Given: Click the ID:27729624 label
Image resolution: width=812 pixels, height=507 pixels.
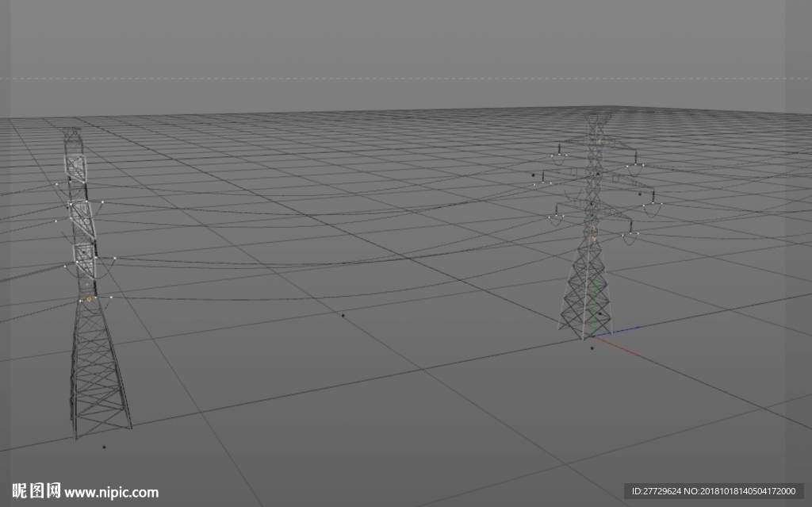Looking at the screenshot, I should 656,491.
